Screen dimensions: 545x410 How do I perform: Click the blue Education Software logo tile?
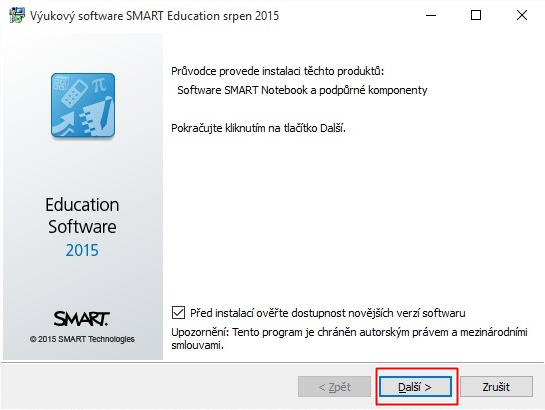point(83,105)
